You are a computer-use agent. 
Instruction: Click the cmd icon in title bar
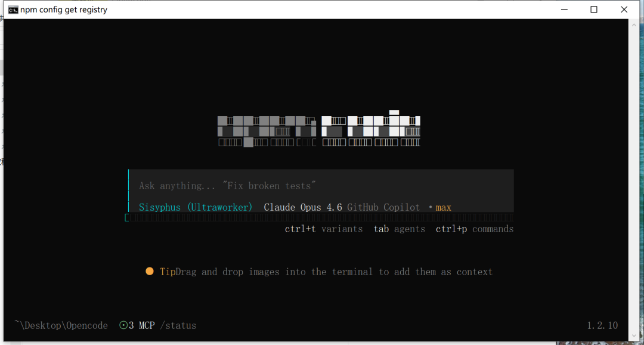tap(13, 10)
